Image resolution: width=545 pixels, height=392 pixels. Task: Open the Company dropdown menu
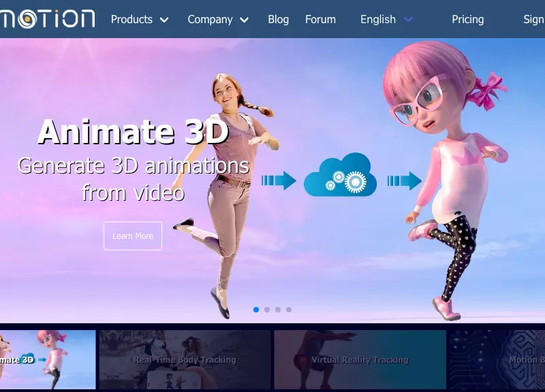(210, 20)
